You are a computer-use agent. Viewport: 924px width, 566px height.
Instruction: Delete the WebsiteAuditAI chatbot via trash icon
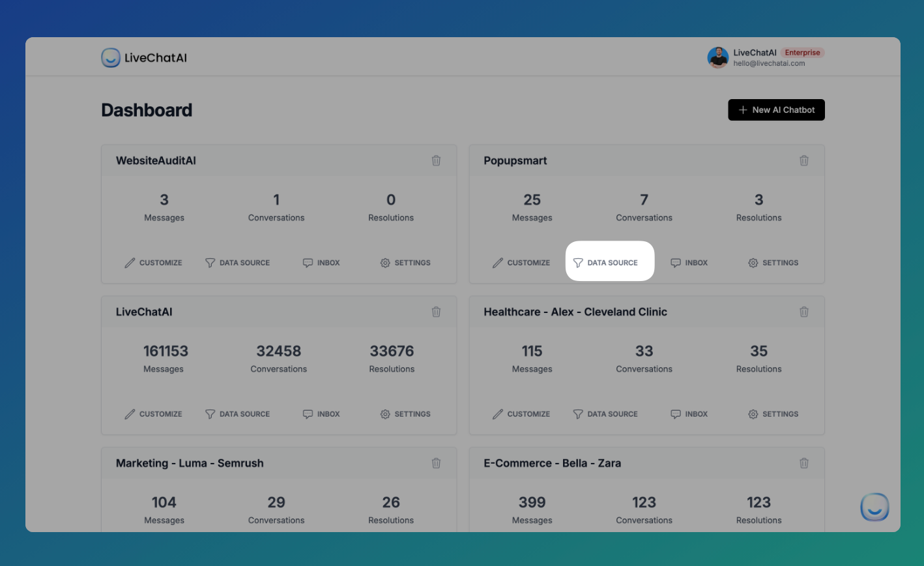pos(436,160)
